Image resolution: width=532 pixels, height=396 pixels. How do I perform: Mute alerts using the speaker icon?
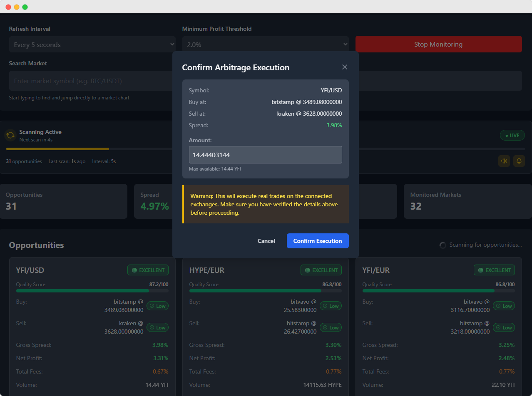[504, 161]
